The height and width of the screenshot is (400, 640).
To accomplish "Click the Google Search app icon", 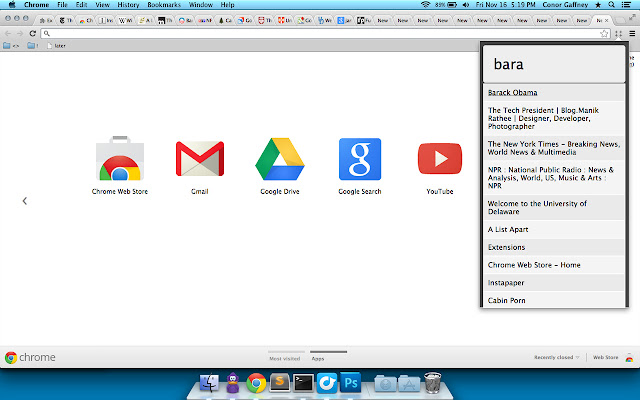I will tap(359, 161).
